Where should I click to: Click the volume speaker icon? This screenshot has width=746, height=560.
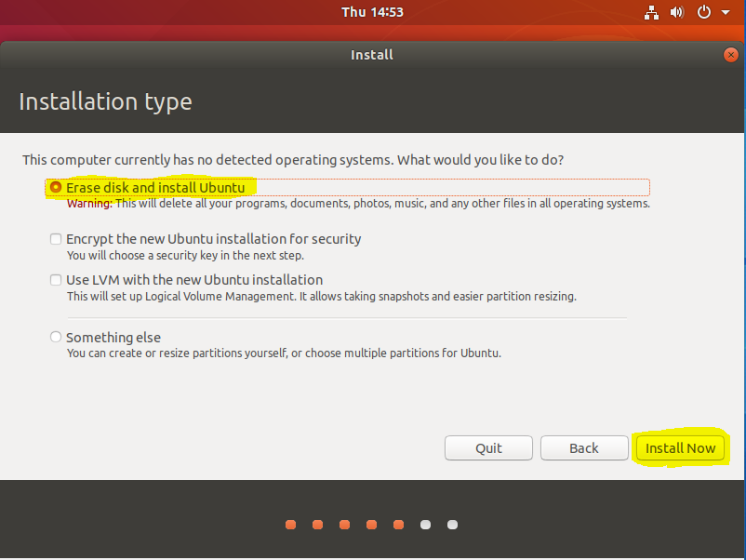(x=676, y=12)
